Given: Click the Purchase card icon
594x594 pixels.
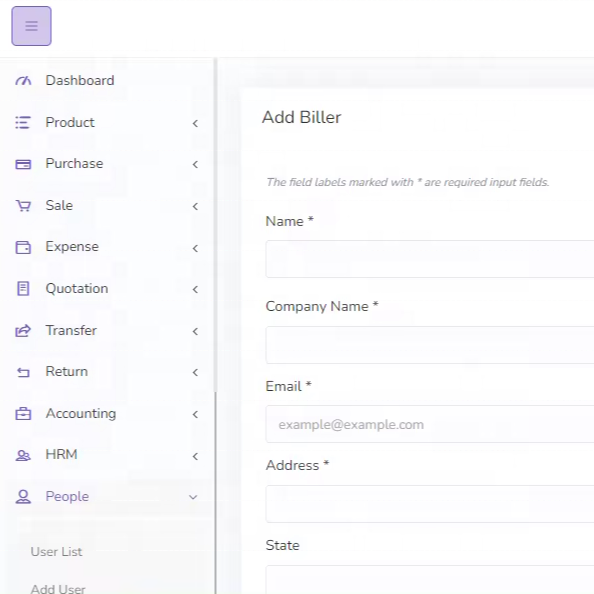Looking at the screenshot, I should pyautogui.click(x=23, y=164).
